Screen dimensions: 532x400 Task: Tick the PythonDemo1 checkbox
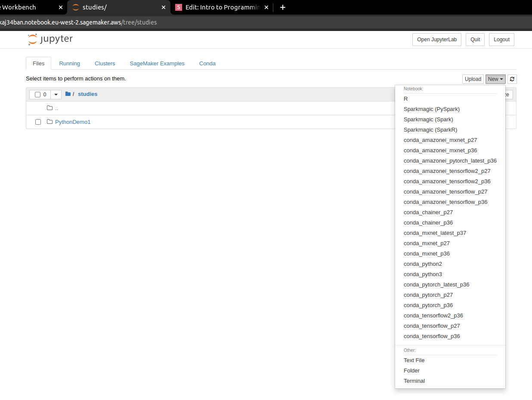38,122
